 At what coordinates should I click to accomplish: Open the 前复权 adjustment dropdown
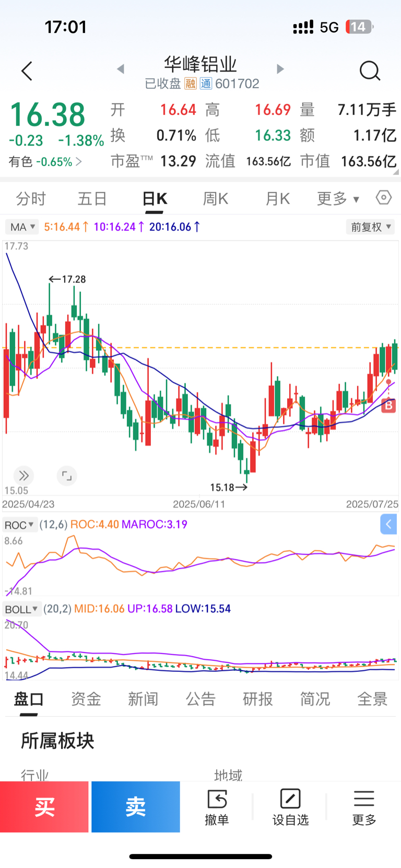pyautogui.click(x=370, y=227)
